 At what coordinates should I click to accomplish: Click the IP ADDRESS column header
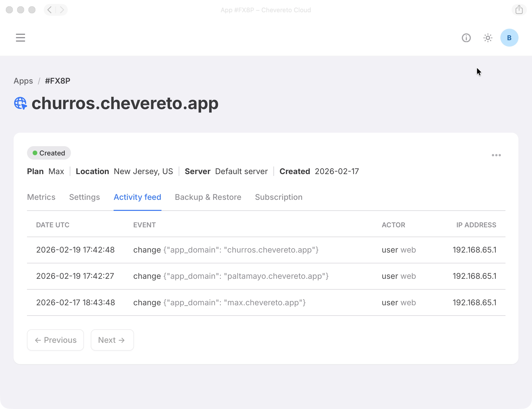pos(476,225)
